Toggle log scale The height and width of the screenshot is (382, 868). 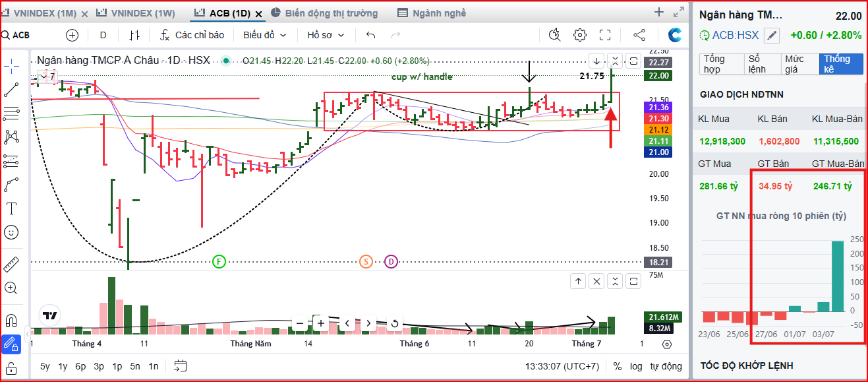636,366
